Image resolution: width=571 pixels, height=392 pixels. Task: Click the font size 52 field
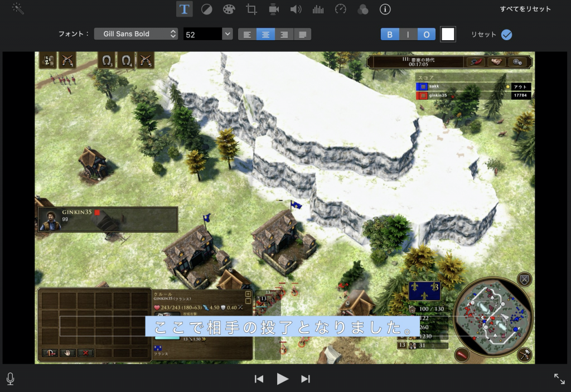202,34
